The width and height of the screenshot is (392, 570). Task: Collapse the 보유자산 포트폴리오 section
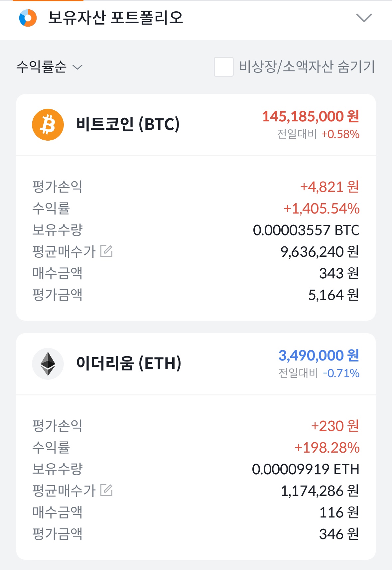coord(364,18)
